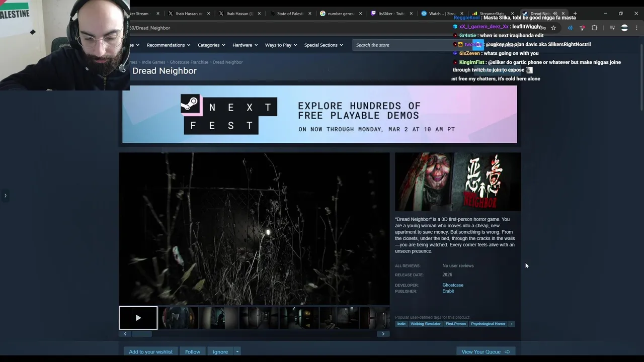Click Add to your wishlist button
644x362 pixels.
[x=150, y=352]
